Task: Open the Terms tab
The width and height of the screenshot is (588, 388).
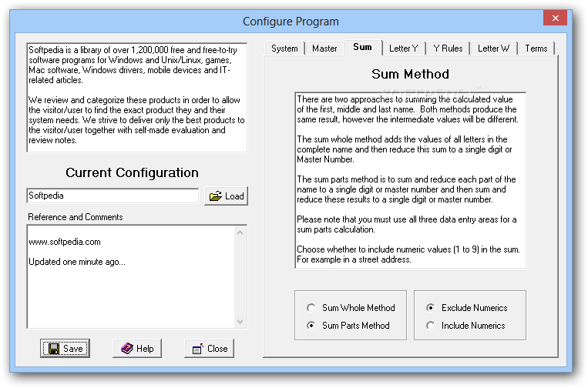Action: click(x=536, y=48)
